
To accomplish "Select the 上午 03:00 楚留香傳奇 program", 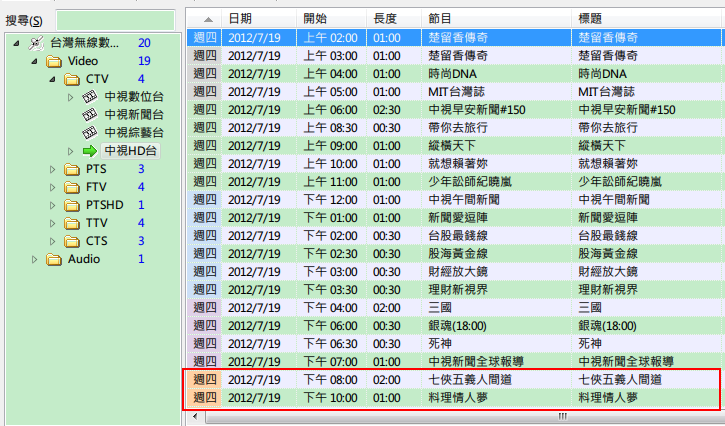I will (x=456, y=56).
